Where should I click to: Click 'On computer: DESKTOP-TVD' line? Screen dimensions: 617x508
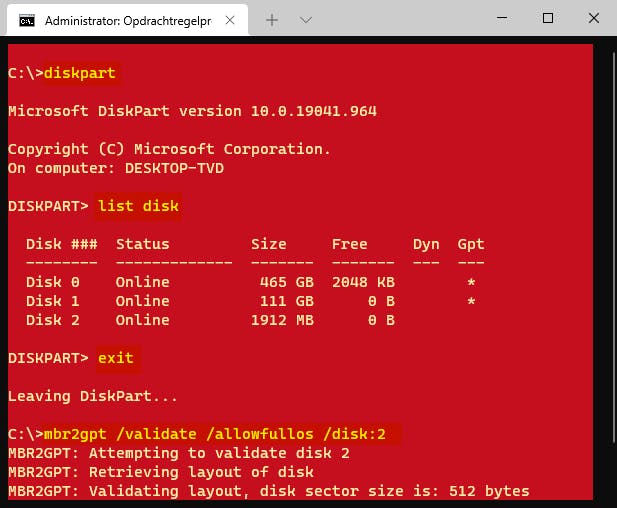[116, 168]
